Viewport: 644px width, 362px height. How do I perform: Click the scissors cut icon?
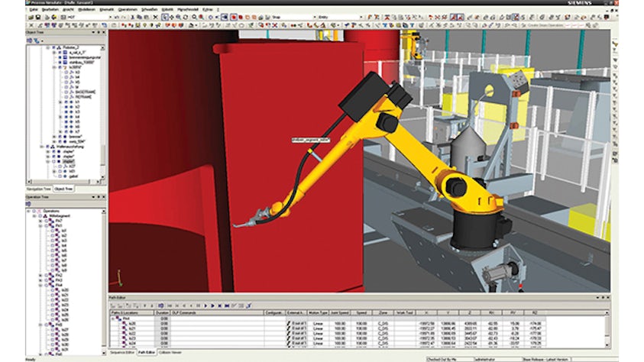132,18
